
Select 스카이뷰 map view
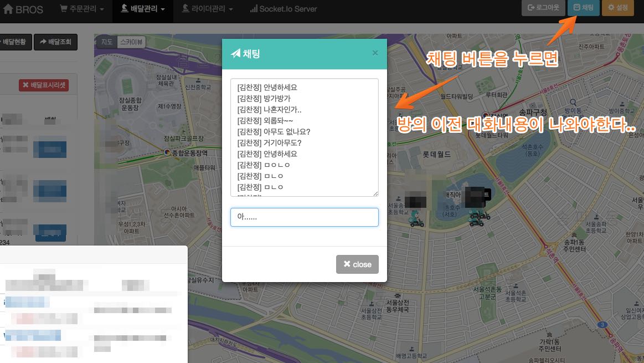pos(131,42)
